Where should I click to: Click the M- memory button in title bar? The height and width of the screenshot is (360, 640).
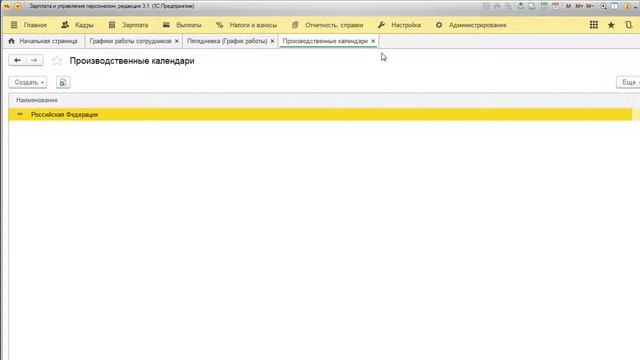pyautogui.click(x=590, y=6)
